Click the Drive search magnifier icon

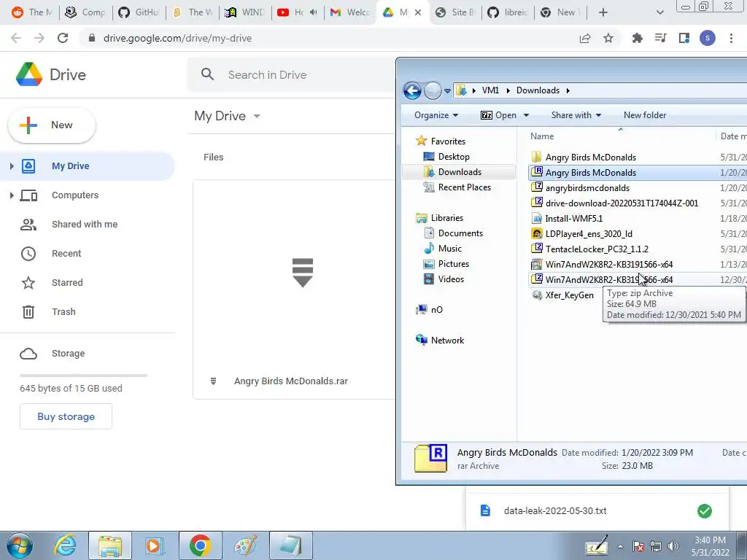coord(207,74)
